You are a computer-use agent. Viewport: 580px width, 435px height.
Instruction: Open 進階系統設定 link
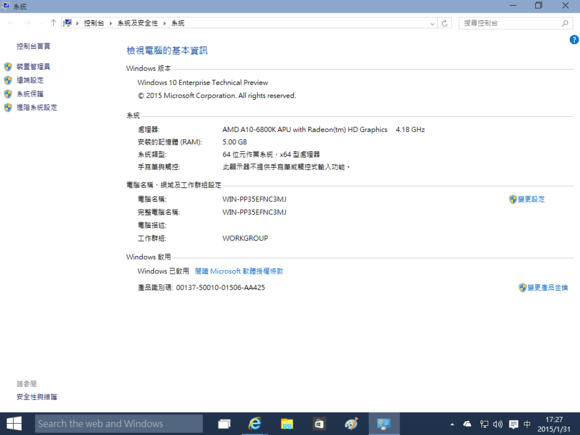click(37, 108)
